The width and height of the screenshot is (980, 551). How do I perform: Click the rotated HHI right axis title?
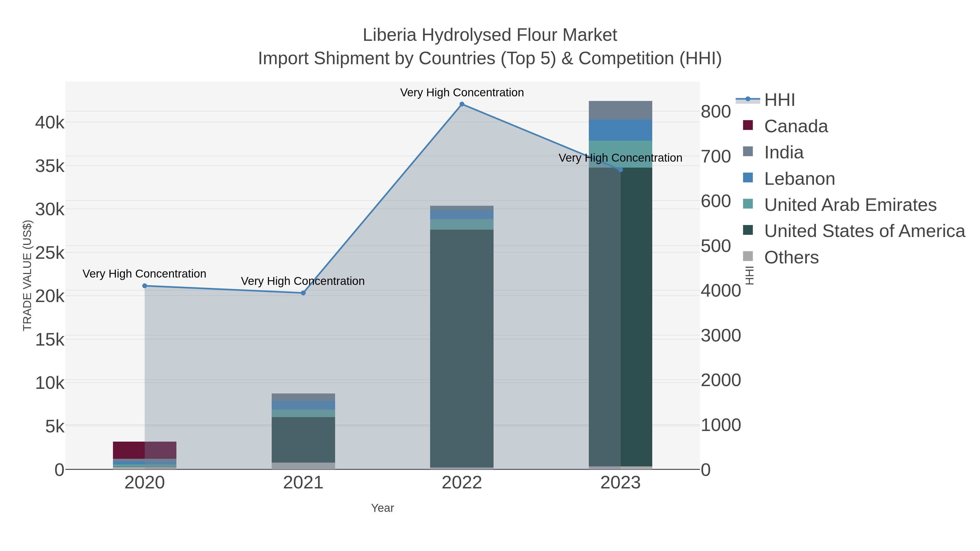click(x=749, y=276)
